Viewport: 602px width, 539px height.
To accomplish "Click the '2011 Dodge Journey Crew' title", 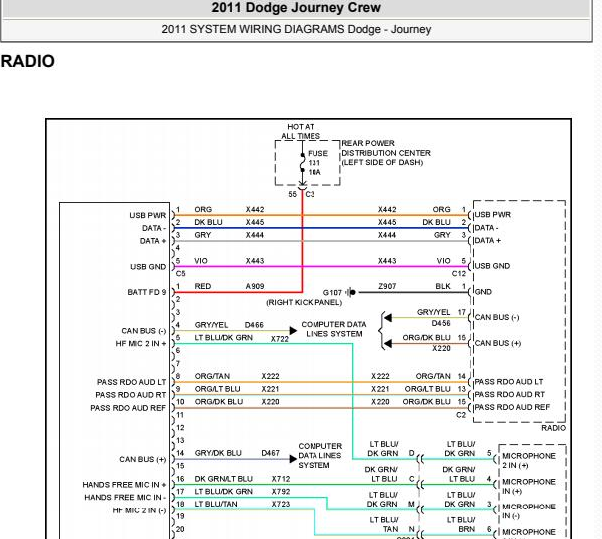I will (296, 7).
